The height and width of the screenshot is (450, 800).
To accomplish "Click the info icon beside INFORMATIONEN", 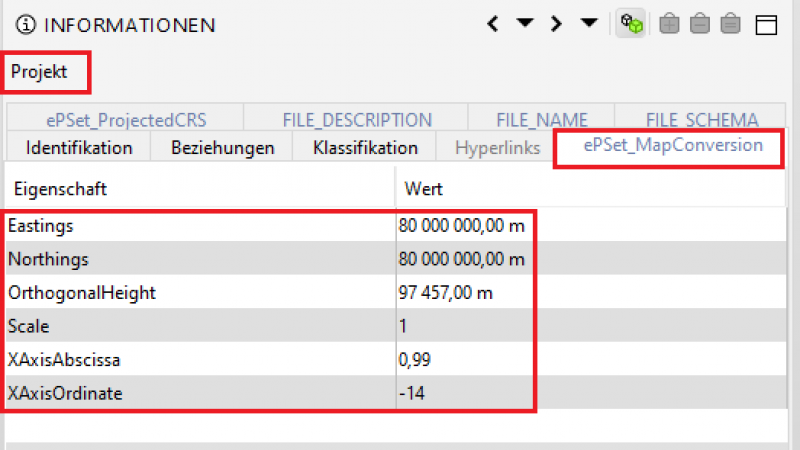I will tap(26, 24).
